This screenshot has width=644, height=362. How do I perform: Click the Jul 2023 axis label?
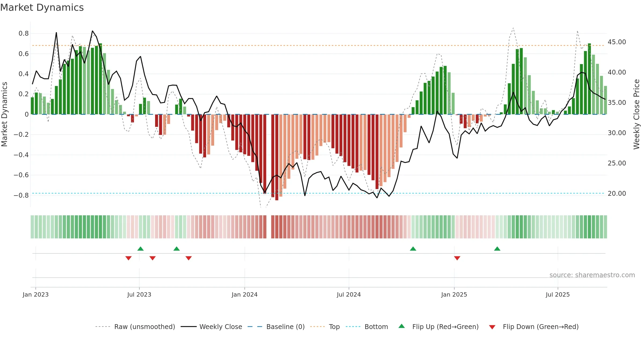(139, 294)
